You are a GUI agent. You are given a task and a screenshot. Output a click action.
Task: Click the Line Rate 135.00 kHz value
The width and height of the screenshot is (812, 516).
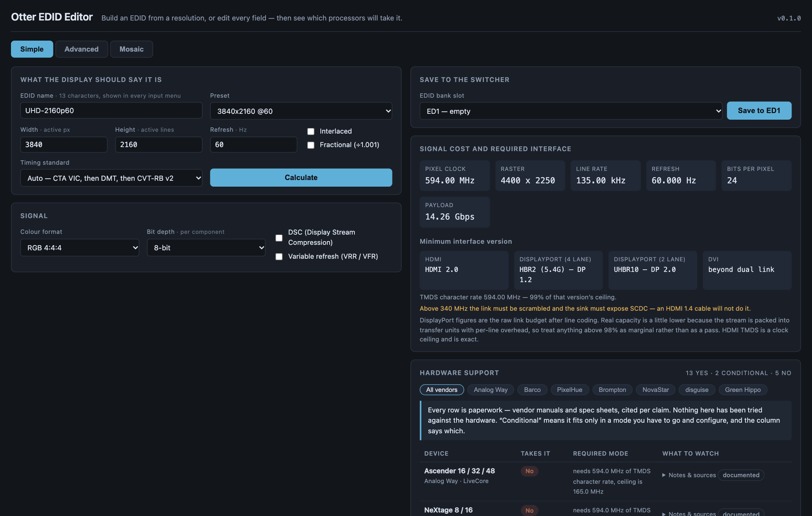tap(601, 180)
